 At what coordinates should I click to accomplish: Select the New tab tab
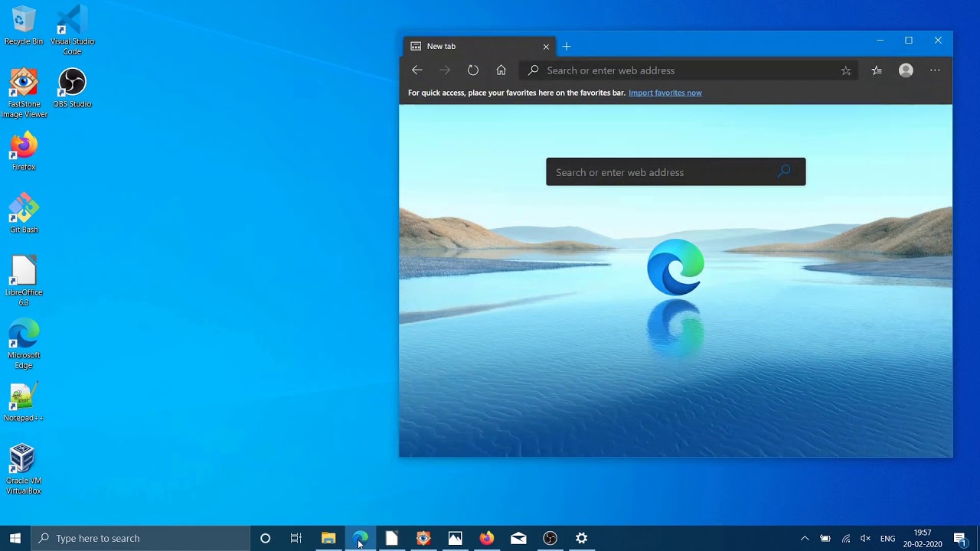click(479, 47)
